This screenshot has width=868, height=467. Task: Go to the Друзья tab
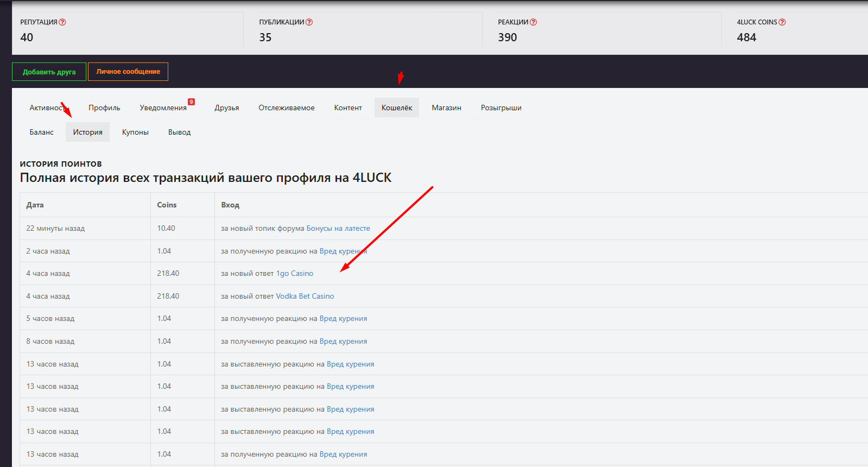(x=226, y=108)
